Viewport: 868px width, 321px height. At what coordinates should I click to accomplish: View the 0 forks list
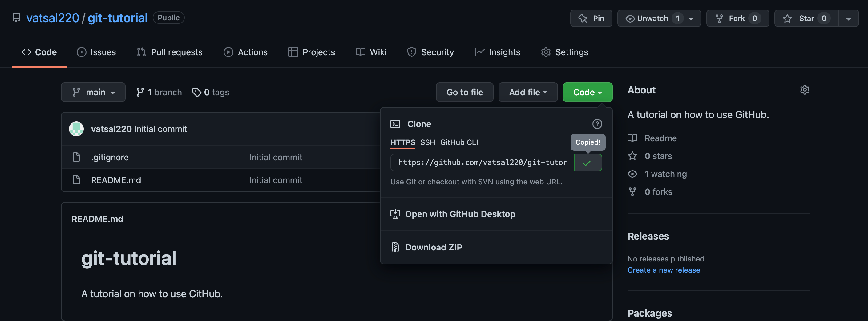[x=658, y=192]
